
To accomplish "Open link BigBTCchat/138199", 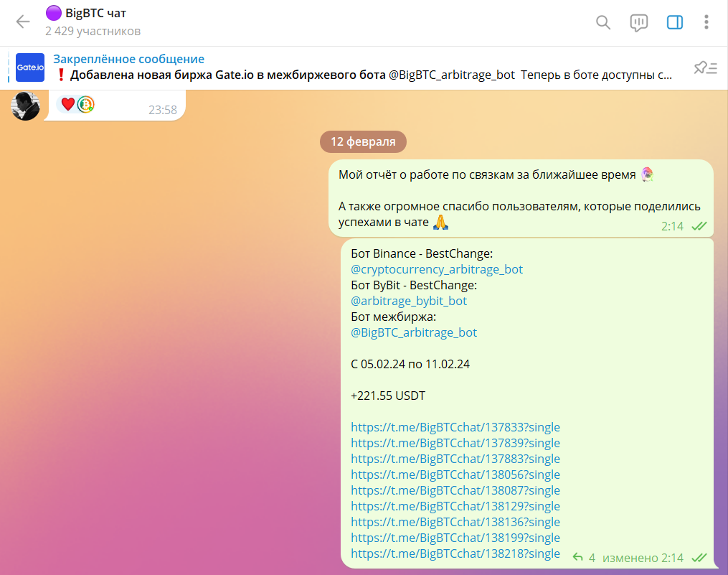I will 455,538.
